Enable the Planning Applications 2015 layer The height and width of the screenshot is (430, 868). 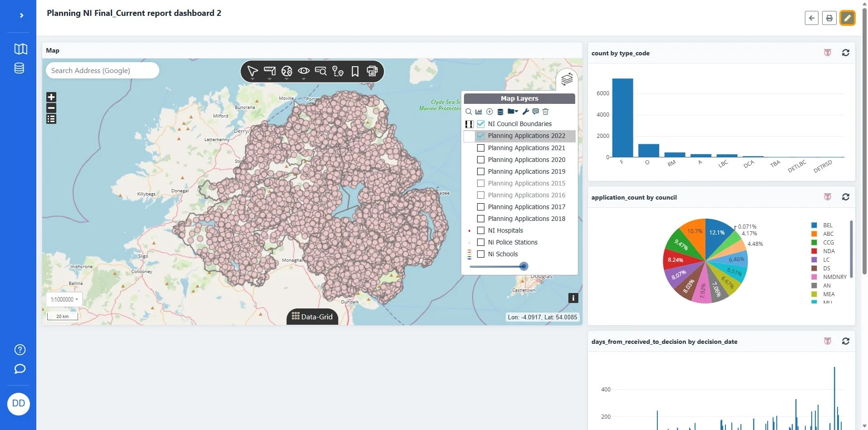[481, 183]
